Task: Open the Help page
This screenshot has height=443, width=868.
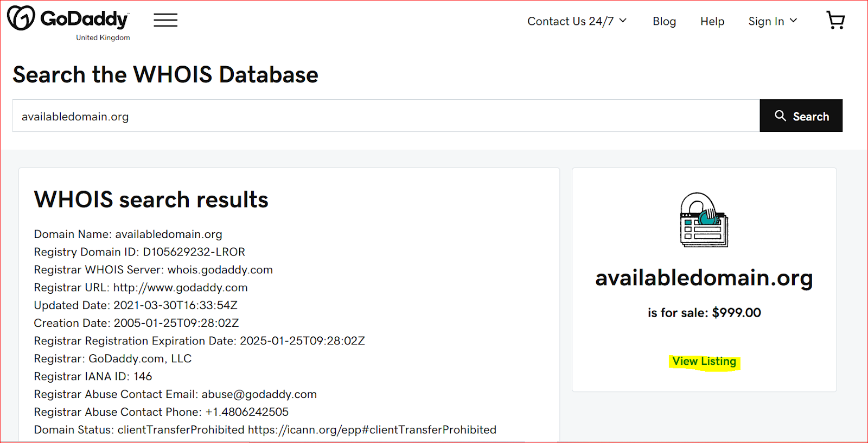Action: (712, 21)
